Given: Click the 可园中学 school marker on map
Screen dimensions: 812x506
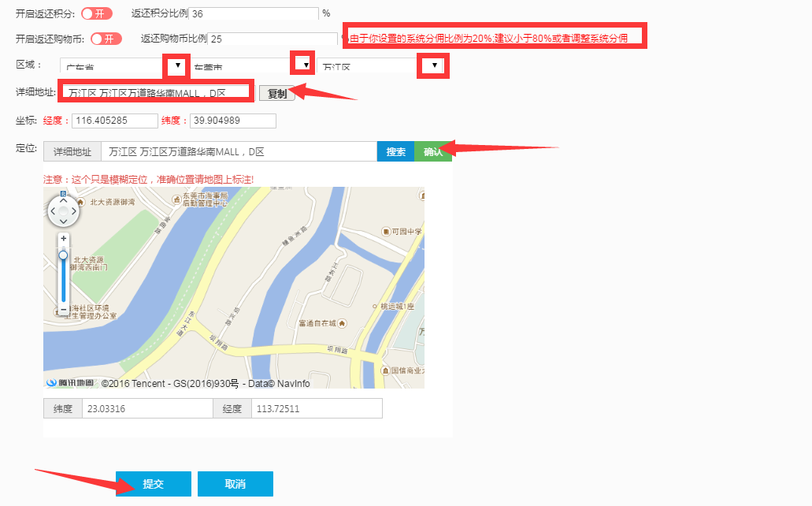Looking at the screenshot, I should [386, 231].
